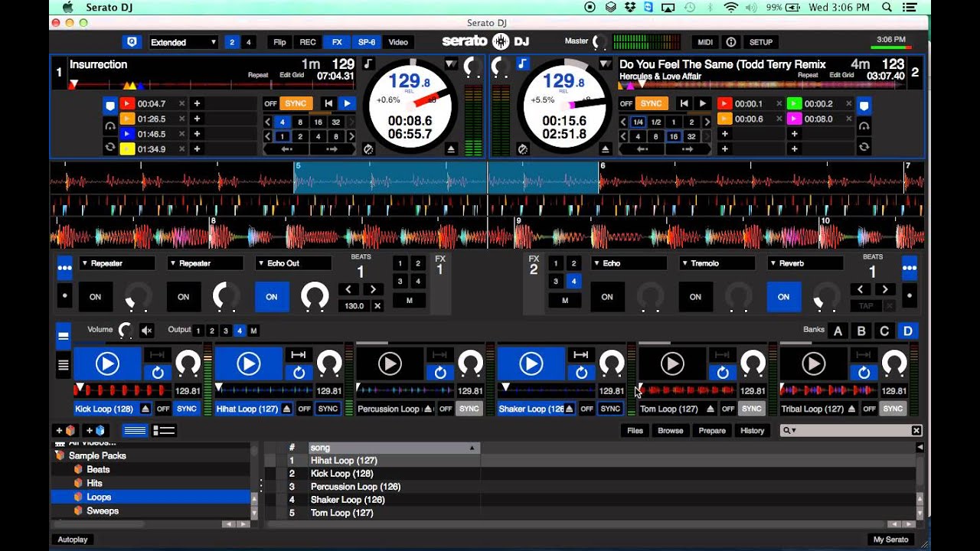Toggle repeat mode on Kick Loop slot
Viewport: 980px width, 551px height.
[158, 373]
